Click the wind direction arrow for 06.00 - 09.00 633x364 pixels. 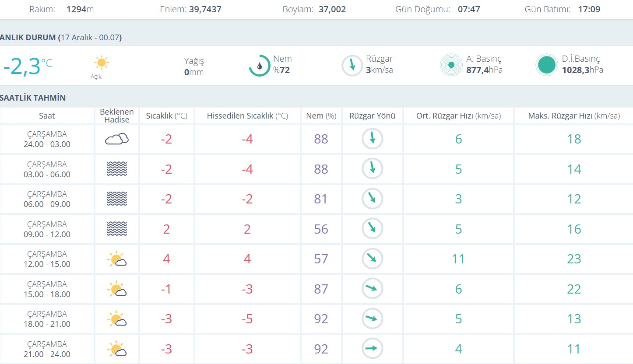[372, 199]
